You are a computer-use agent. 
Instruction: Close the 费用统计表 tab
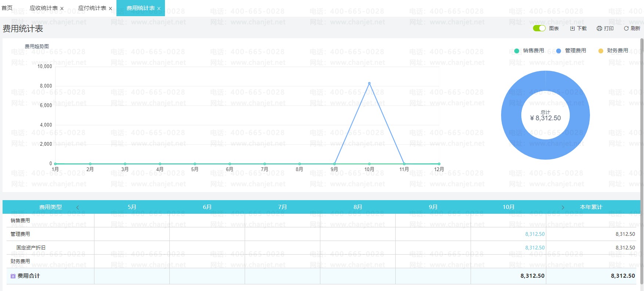point(159,8)
